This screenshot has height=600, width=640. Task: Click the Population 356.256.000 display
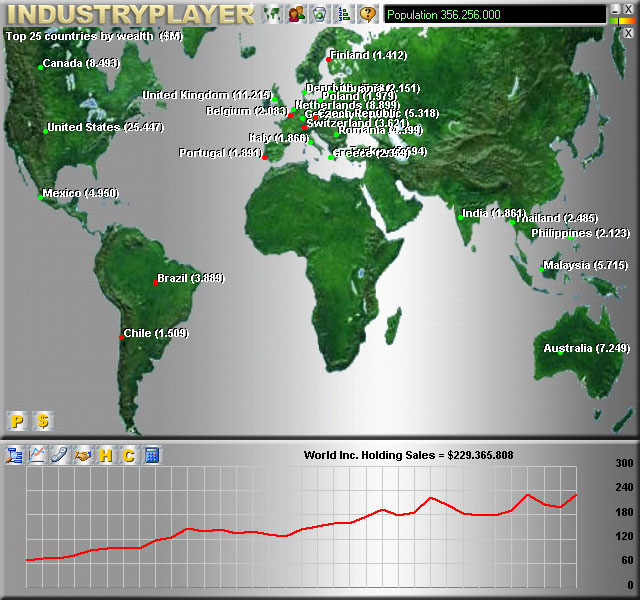pyautogui.click(x=495, y=15)
